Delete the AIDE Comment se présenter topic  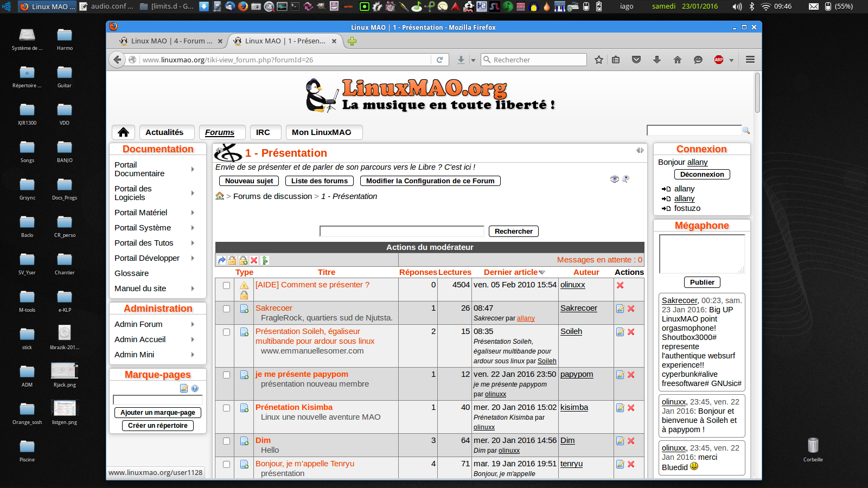tap(620, 285)
